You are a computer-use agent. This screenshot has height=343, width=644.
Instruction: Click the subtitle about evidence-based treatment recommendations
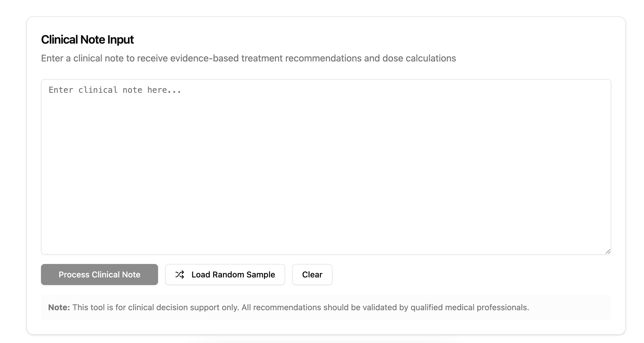(x=248, y=58)
